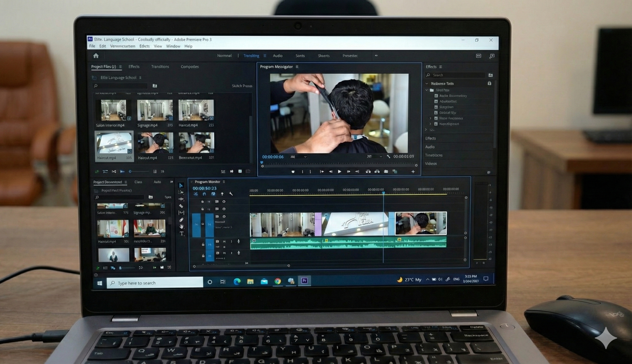Open Premiere Pro from the taskbar
This screenshot has width=632, height=364.
point(304,281)
